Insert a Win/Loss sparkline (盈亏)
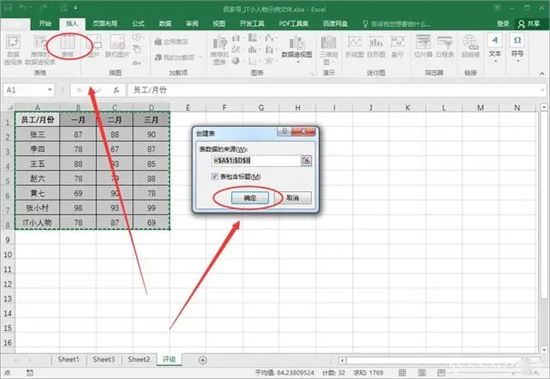This screenshot has height=379, width=550. (x=398, y=46)
